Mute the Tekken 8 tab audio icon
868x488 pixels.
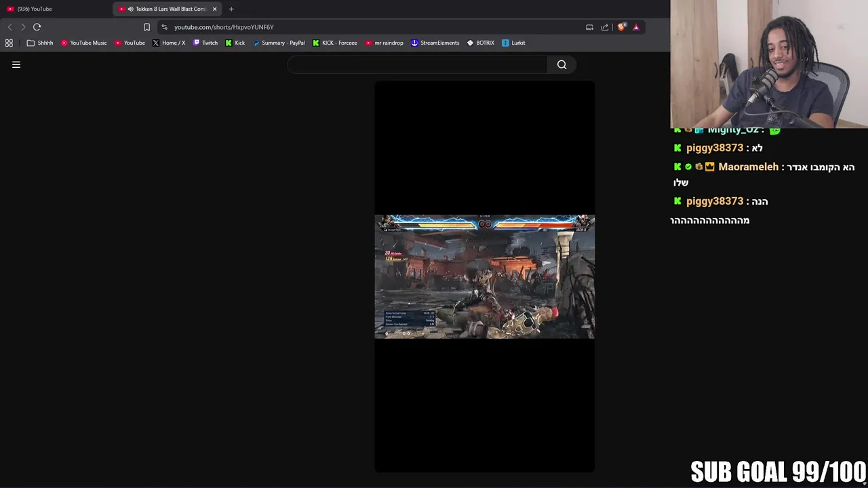[x=130, y=9]
